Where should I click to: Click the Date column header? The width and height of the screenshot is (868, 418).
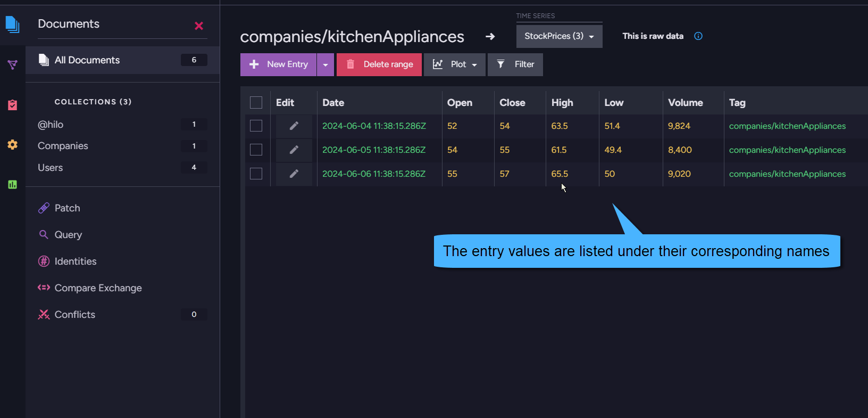pyautogui.click(x=333, y=103)
